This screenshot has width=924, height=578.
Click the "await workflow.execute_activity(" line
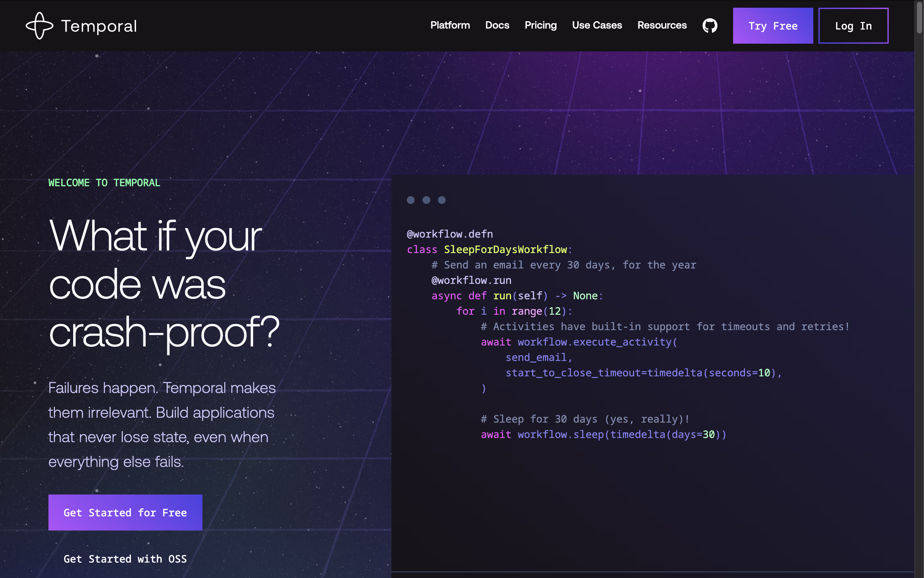point(579,342)
